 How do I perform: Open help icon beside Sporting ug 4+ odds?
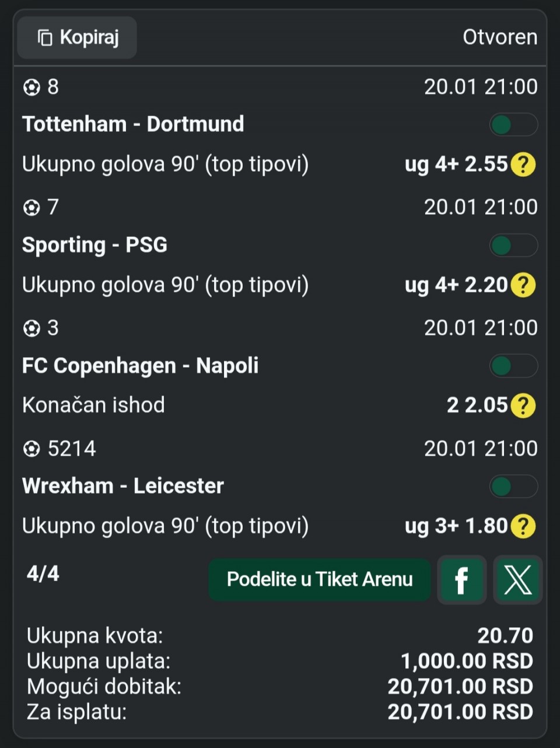coord(523,285)
